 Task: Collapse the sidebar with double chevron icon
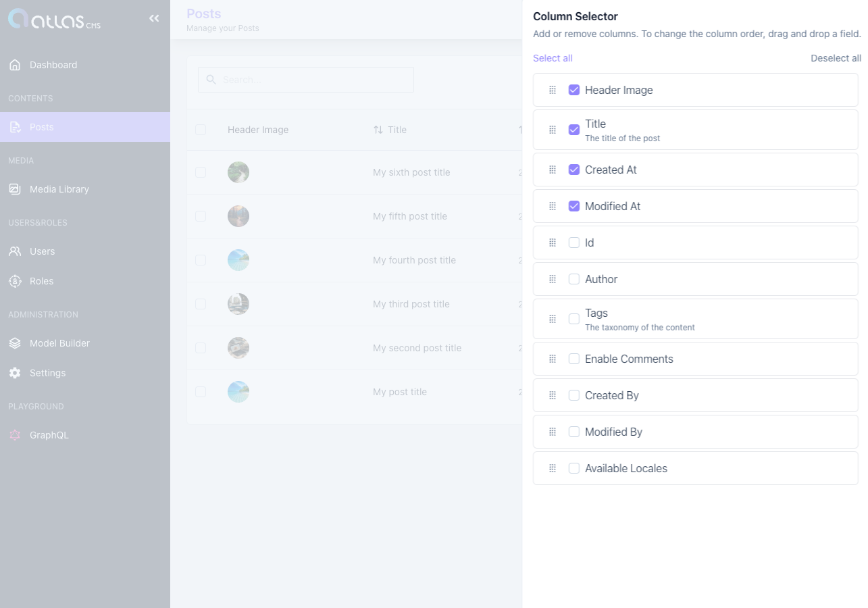coord(154,18)
